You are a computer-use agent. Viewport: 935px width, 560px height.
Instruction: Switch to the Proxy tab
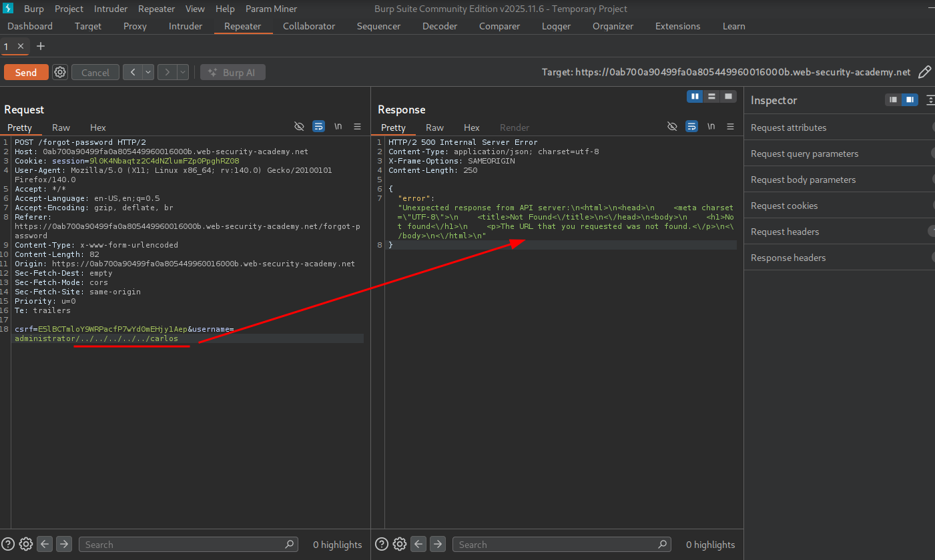pyautogui.click(x=135, y=26)
